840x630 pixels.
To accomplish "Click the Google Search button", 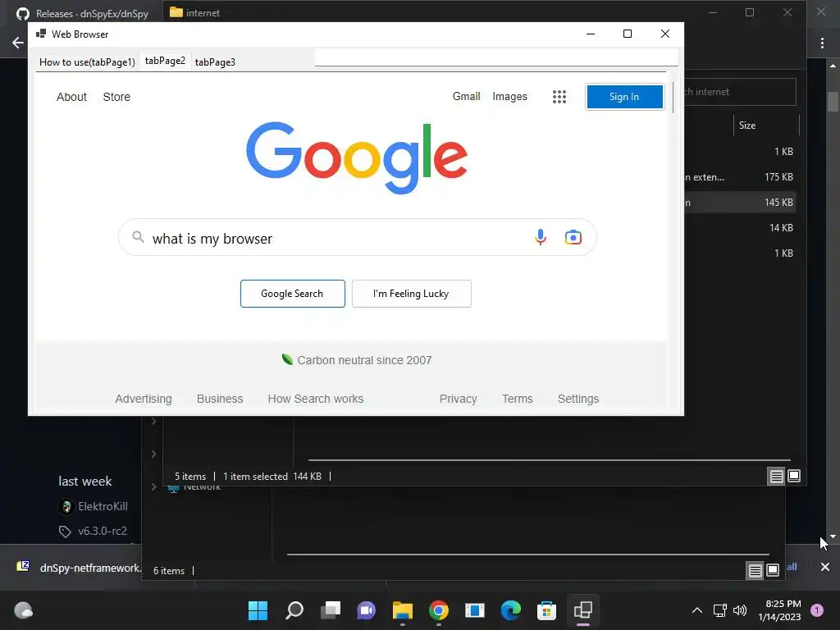I will pos(293,294).
